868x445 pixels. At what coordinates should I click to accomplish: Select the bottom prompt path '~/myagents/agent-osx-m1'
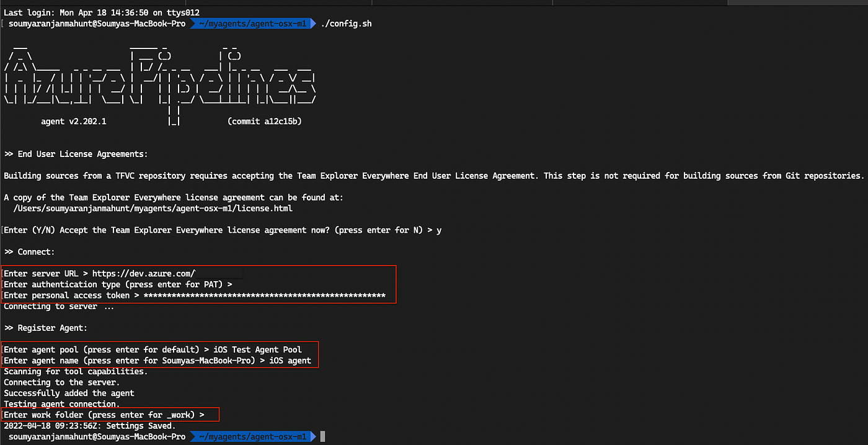click(254, 437)
